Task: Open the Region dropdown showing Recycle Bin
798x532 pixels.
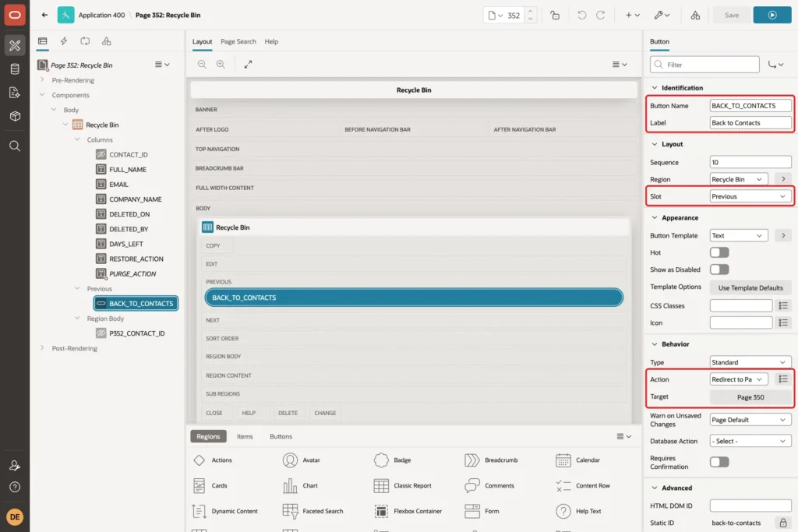Action: pos(739,179)
